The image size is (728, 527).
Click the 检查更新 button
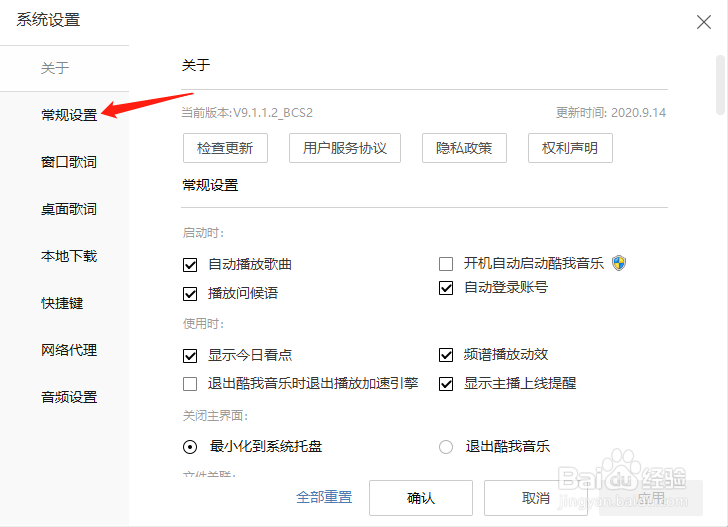pyautogui.click(x=225, y=148)
